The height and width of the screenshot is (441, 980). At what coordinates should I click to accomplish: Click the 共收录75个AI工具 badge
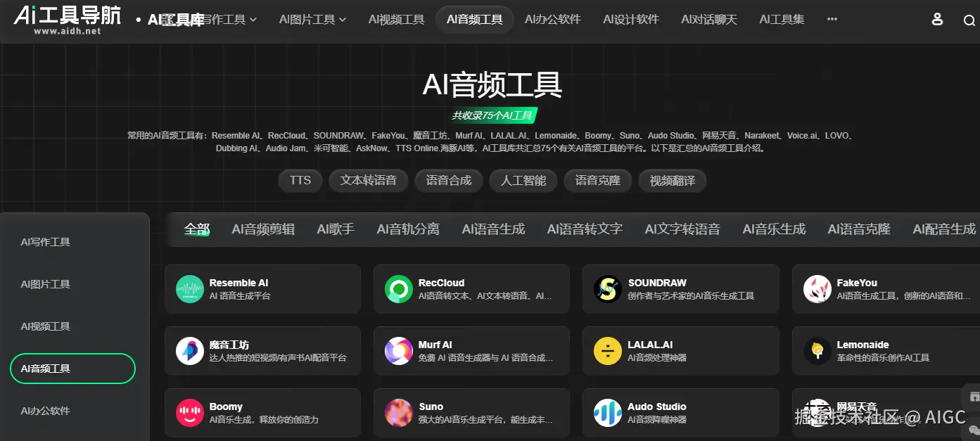point(494,115)
